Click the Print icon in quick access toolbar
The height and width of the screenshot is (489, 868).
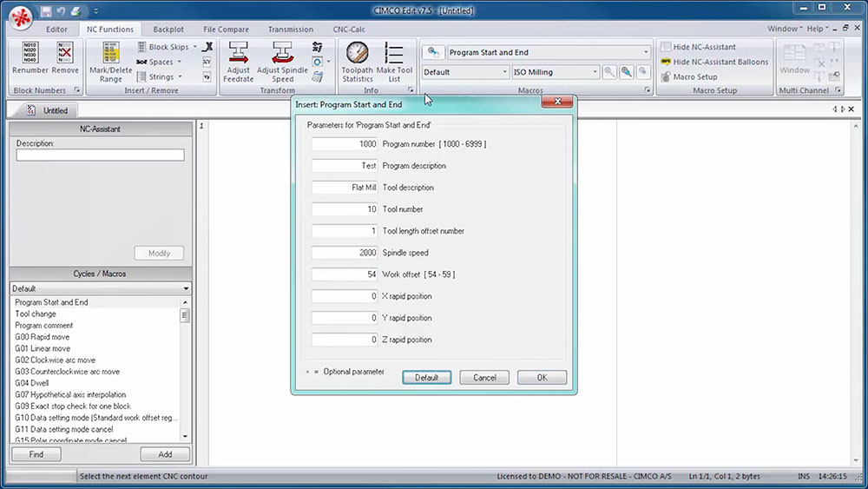click(76, 11)
